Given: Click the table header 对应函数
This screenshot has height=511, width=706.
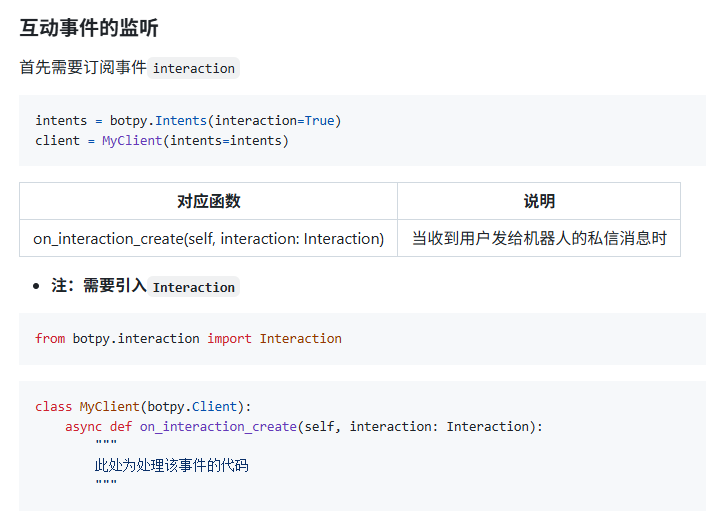Looking at the screenshot, I should coord(208,201).
